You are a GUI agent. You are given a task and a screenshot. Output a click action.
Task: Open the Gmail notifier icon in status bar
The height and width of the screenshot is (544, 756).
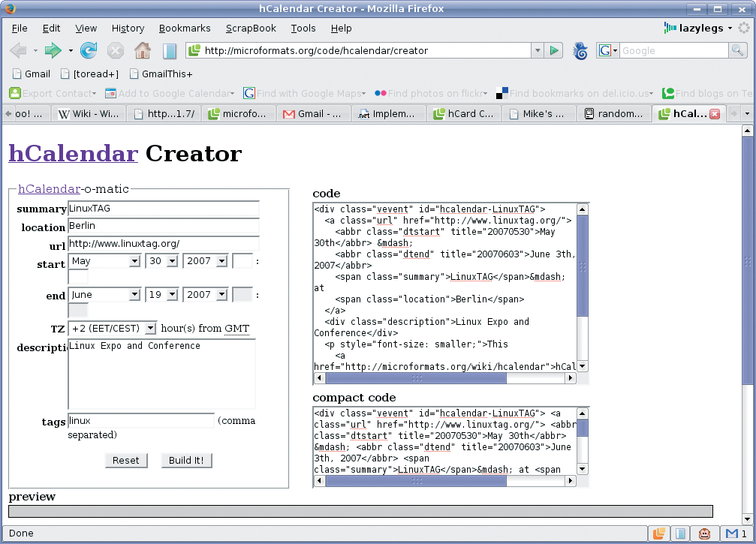coord(732,533)
